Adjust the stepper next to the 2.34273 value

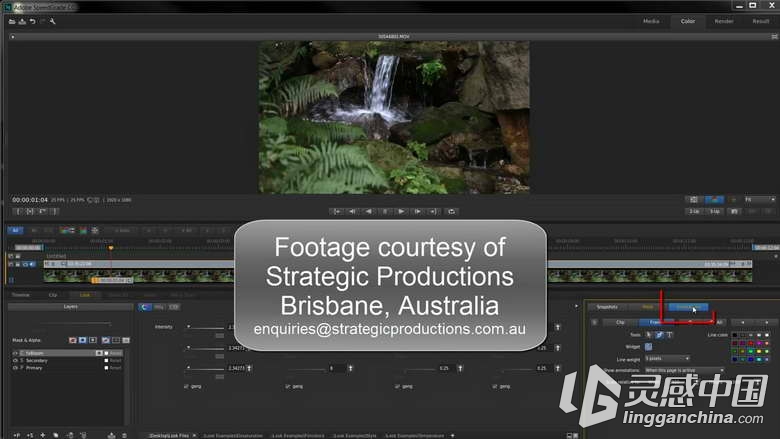(249, 368)
